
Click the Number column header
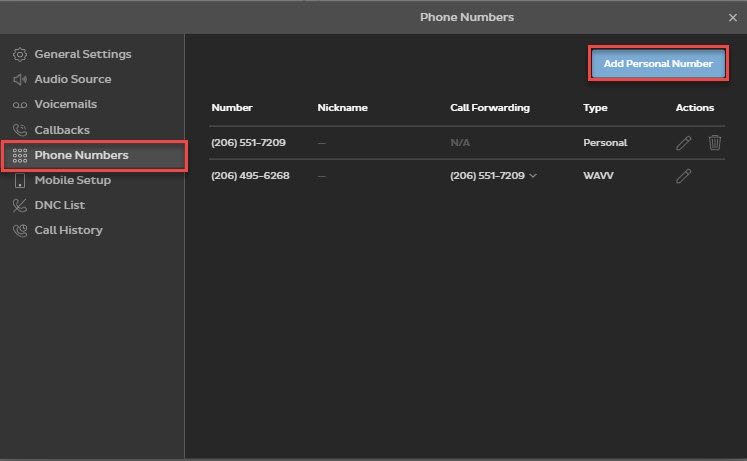pos(232,108)
